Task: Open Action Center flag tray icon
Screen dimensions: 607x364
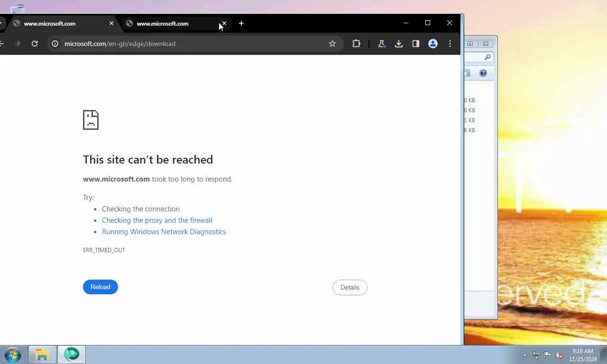Action: coord(547,355)
